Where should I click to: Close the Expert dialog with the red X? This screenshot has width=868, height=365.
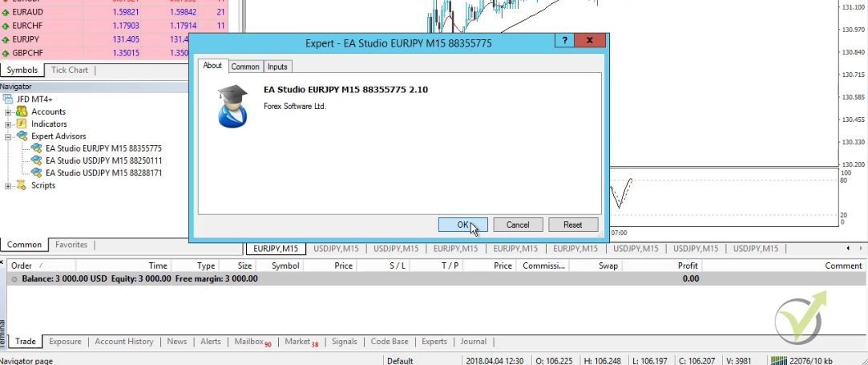[x=590, y=41]
